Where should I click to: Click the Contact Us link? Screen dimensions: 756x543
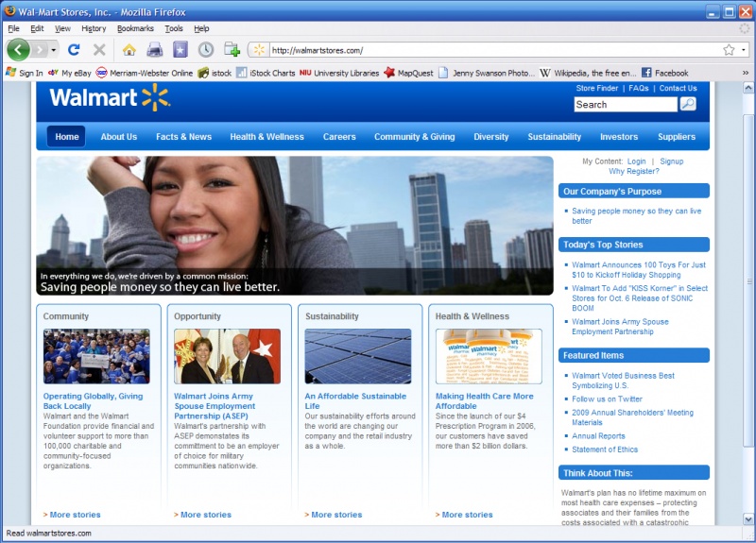point(678,88)
